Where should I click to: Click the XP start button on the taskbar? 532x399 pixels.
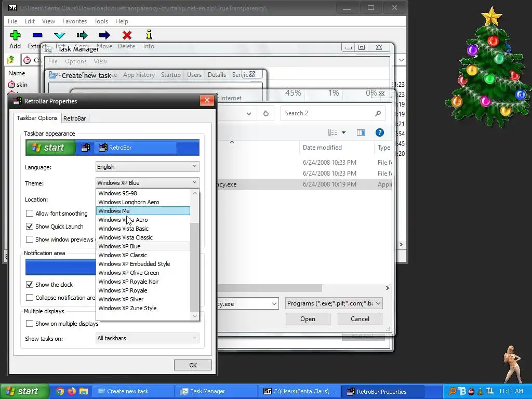point(24,391)
